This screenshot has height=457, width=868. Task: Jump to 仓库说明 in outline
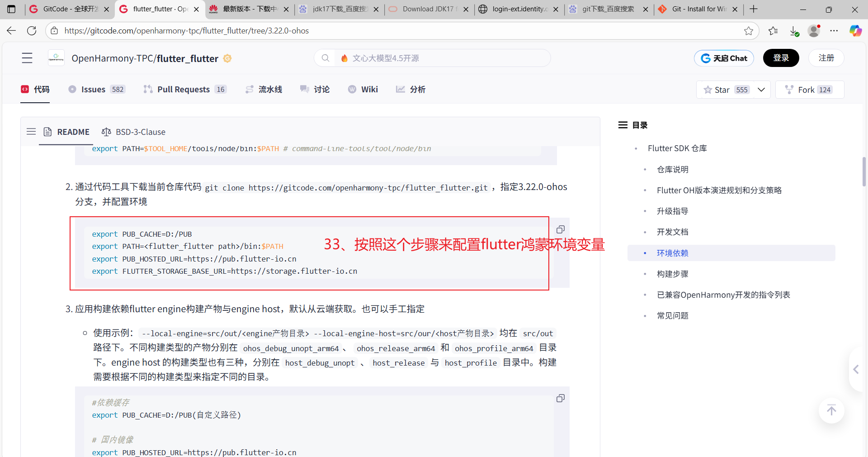672,169
